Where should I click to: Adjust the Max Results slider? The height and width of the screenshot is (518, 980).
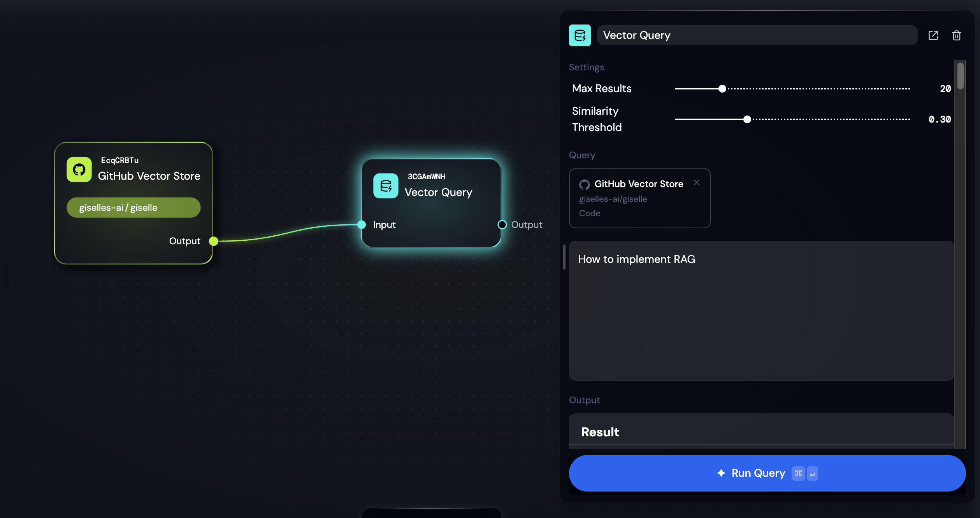coord(722,88)
